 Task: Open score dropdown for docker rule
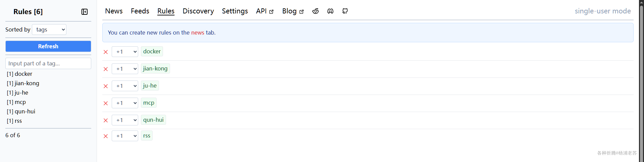(x=125, y=52)
